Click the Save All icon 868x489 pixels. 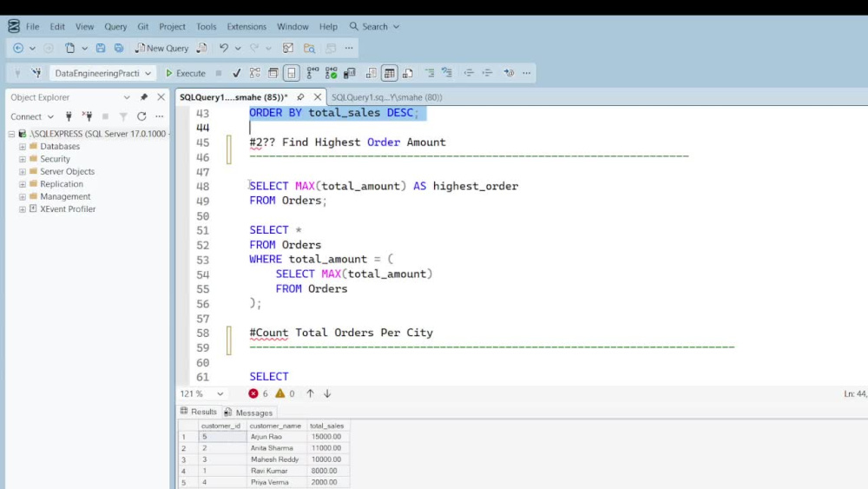coord(118,48)
